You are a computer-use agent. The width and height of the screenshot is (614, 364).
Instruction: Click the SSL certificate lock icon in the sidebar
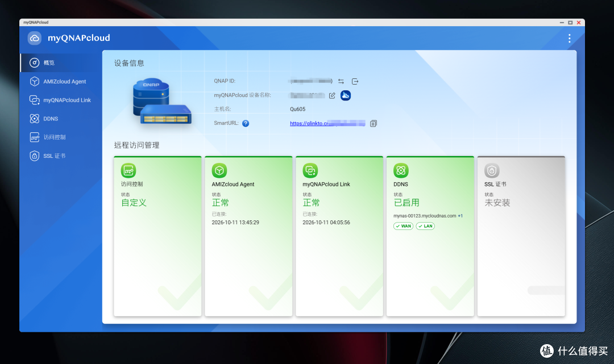[35, 156]
